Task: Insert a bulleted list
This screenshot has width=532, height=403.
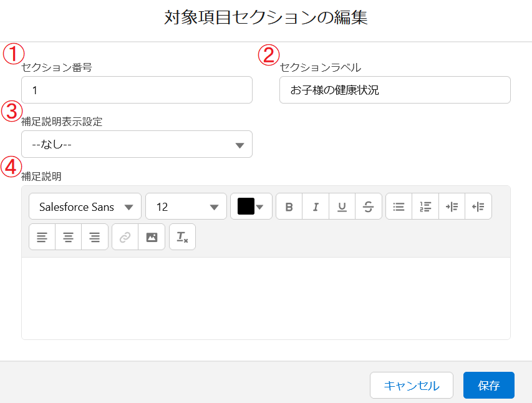Action: click(399, 206)
